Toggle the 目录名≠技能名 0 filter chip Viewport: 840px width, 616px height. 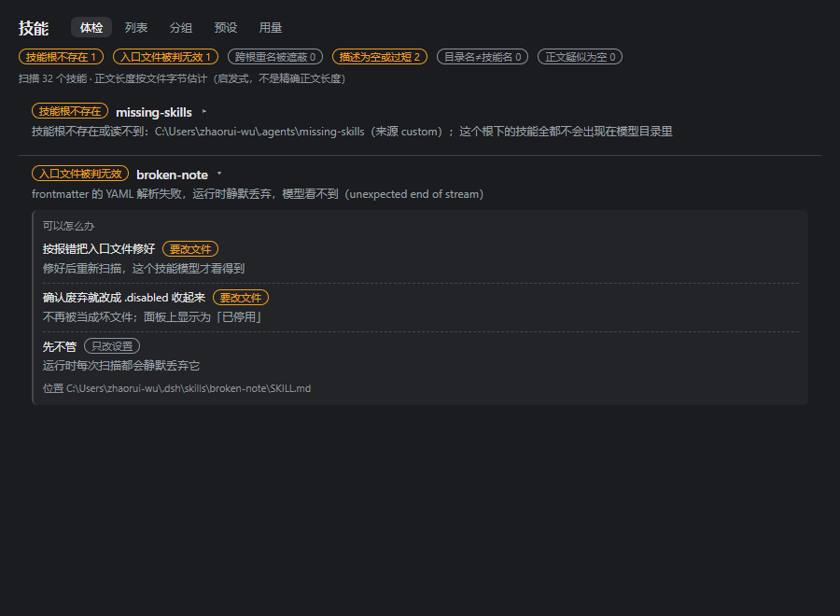[x=483, y=57]
